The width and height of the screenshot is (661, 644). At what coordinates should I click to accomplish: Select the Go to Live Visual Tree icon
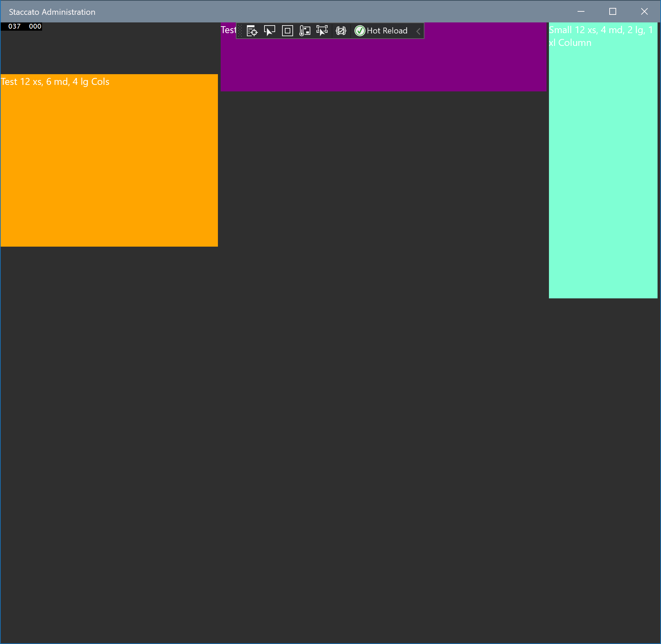pos(252,31)
